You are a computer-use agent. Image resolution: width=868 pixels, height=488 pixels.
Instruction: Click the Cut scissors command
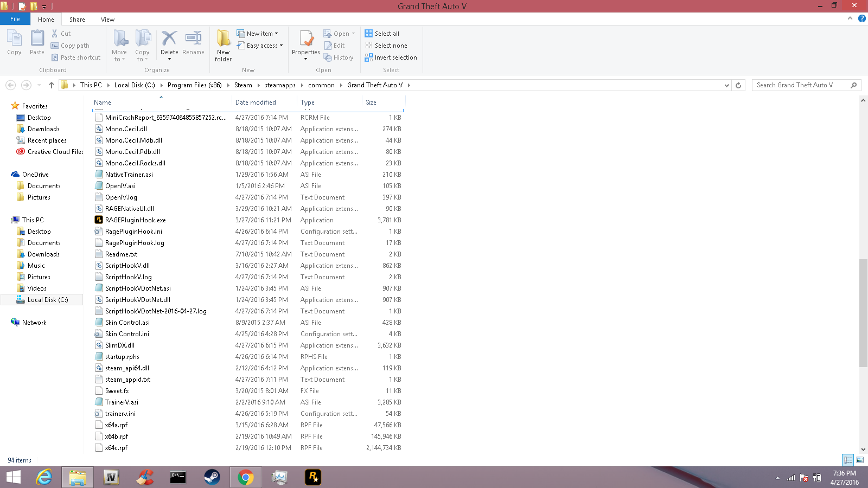point(61,34)
